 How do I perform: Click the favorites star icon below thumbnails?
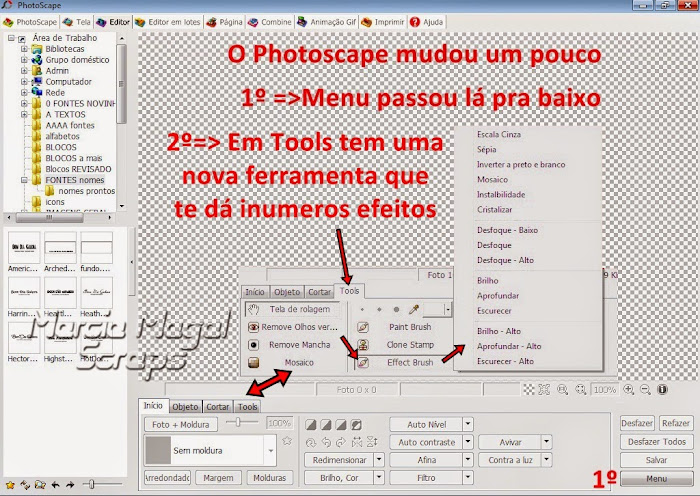[x=10, y=484]
